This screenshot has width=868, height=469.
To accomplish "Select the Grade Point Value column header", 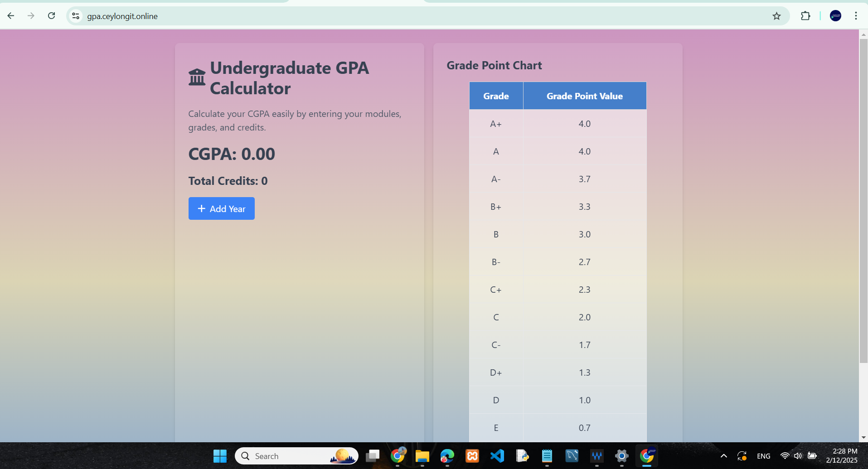I will point(584,96).
